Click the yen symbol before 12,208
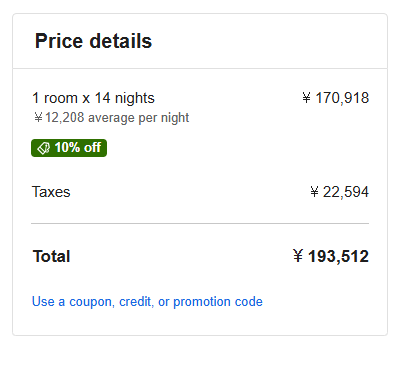The width and height of the screenshot is (403, 366). [38, 117]
